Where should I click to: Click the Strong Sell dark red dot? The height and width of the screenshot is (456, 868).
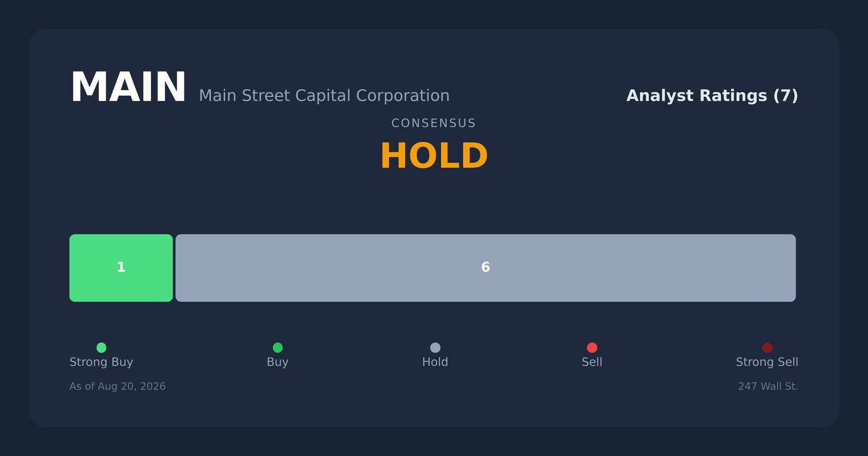click(767, 347)
